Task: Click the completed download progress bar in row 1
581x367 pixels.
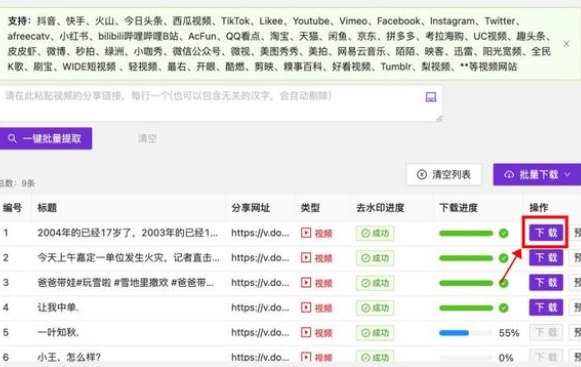Action: (466, 233)
